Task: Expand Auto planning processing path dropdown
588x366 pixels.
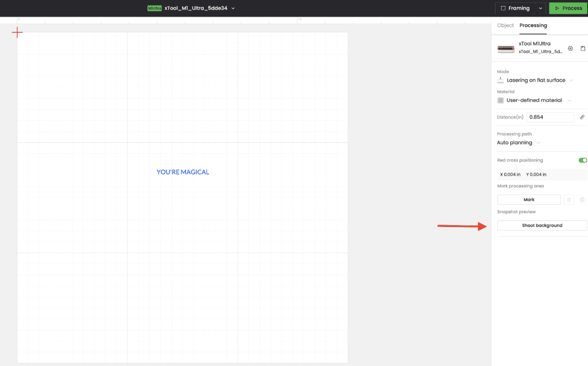Action: (x=539, y=142)
